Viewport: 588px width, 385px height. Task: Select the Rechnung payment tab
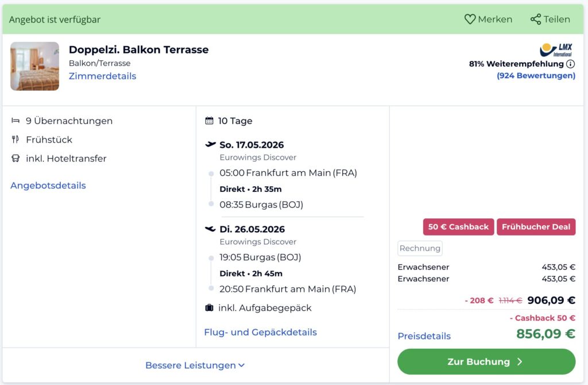click(x=419, y=248)
